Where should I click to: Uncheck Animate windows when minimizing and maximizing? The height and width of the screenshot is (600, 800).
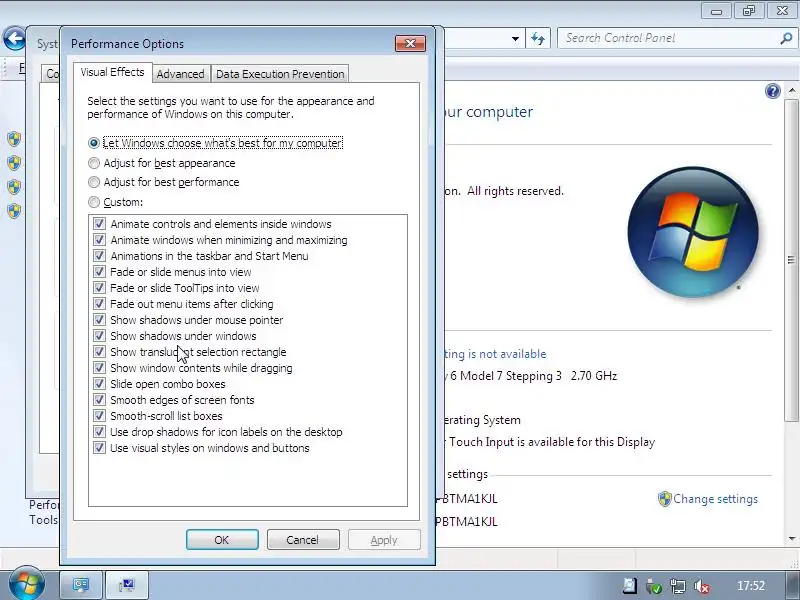[x=99, y=240]
